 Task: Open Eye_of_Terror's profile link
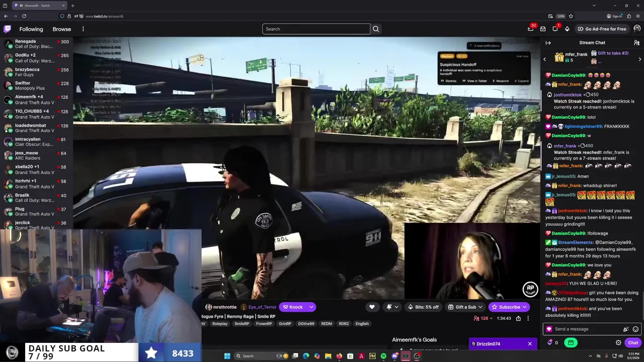pyautogui.click(x=259, y=307)
